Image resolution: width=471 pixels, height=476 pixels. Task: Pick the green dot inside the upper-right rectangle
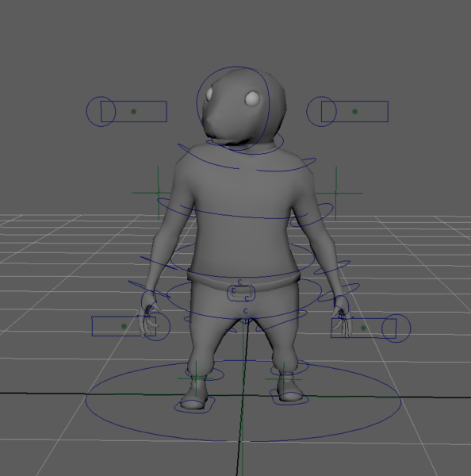coord(354,112)
